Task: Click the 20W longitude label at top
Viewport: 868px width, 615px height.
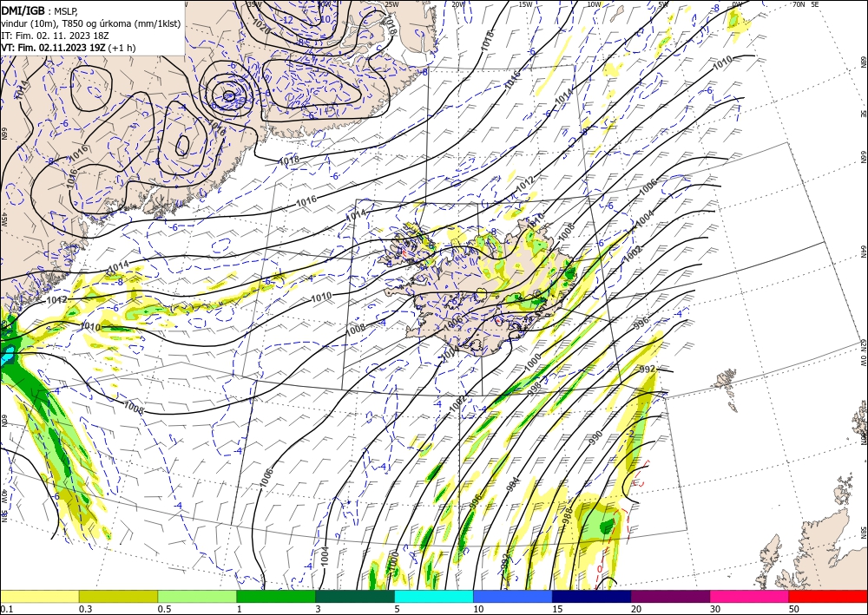Action: tap(457, 3)
